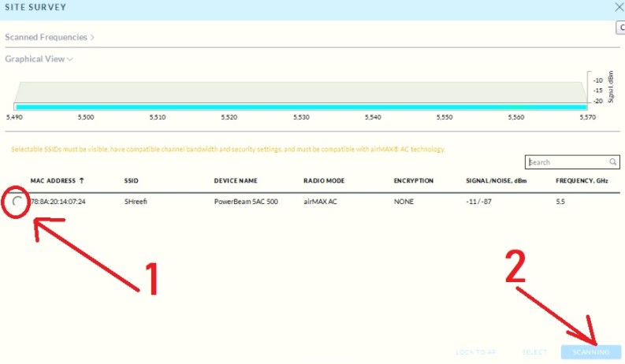Sort by Encryption column header
This screenshot has width=625, height=364.
[x=414, y=181]
